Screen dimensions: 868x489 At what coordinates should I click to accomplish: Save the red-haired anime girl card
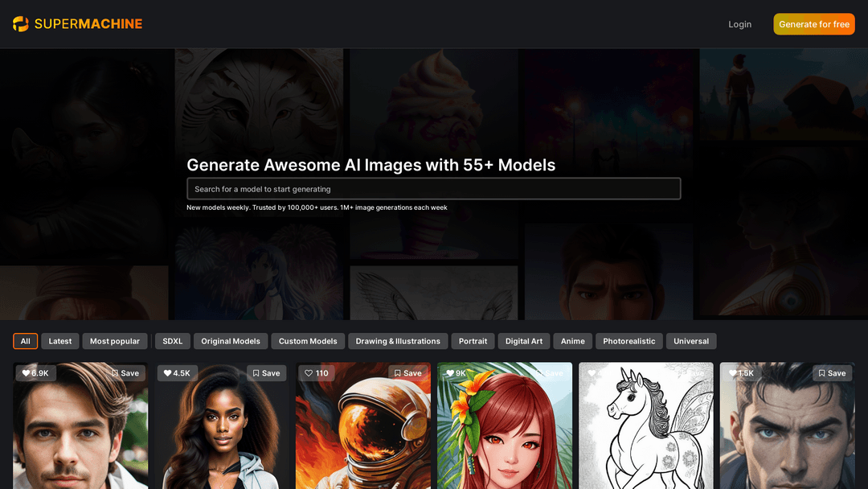tap(549, 373)
